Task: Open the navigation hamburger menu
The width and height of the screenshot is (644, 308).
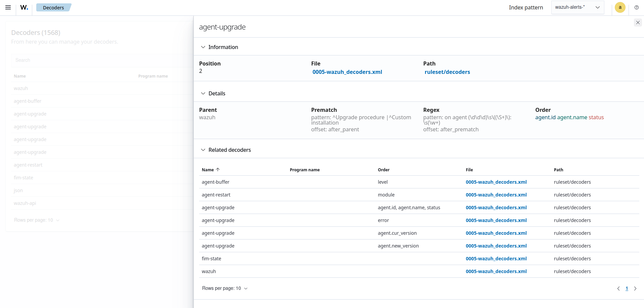Action: click(x=8, y=7)
